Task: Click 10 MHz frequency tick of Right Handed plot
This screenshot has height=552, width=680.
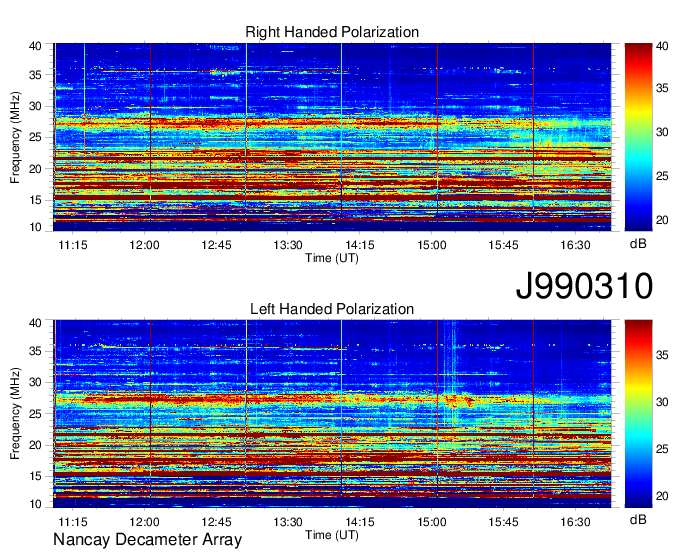Action: (36, 227)
